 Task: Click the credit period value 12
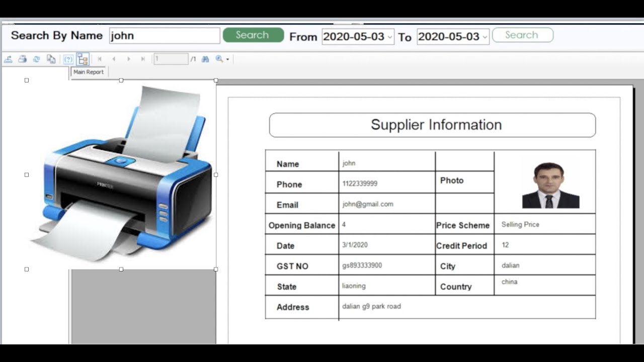505,245
